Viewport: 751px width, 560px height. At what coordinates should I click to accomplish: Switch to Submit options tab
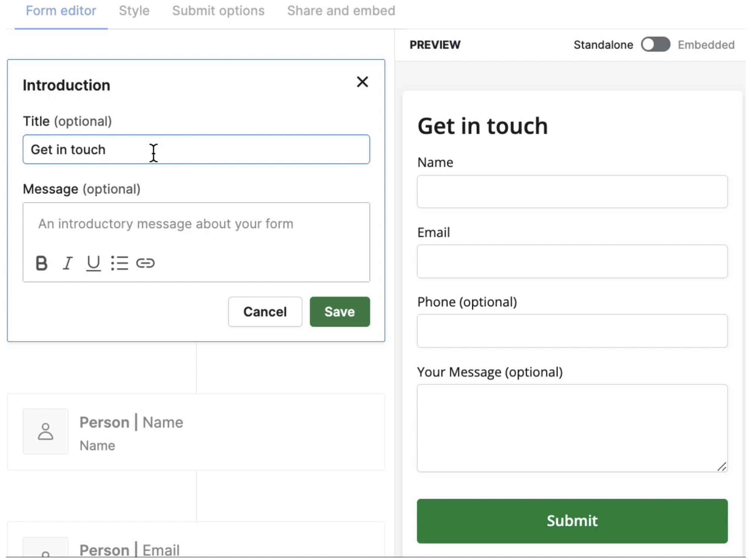(x=218, y=11)
